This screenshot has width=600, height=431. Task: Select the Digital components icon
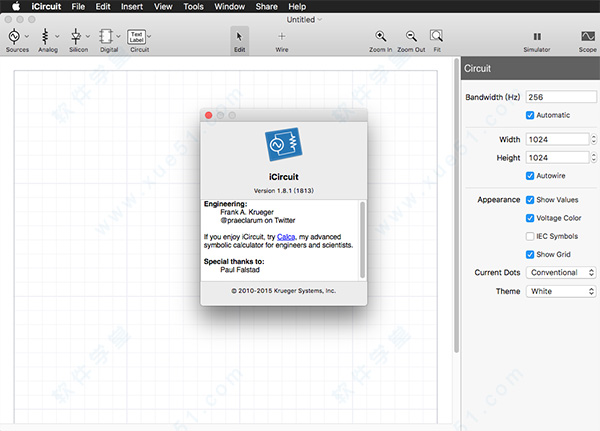pos(106,36)
